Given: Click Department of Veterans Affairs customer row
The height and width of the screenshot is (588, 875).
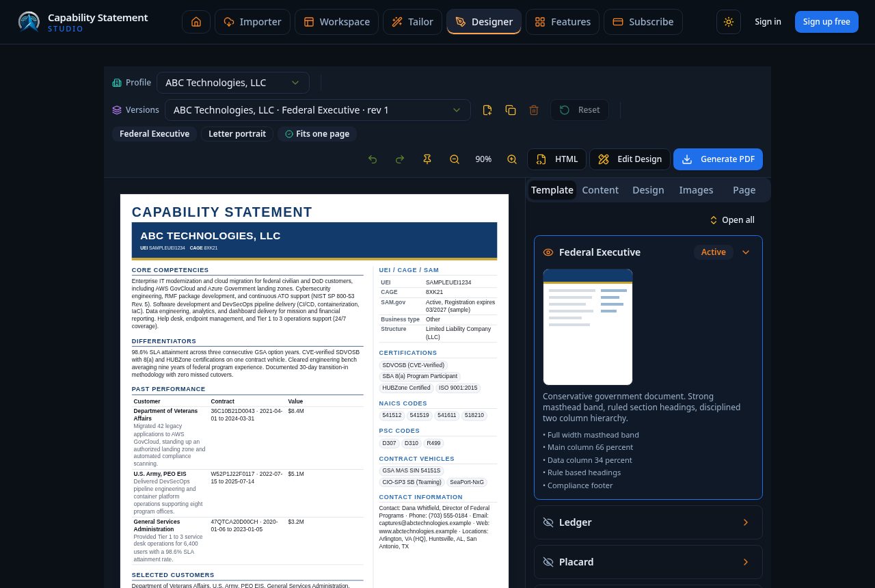Looking at the screenshot, I should [247, 438].
